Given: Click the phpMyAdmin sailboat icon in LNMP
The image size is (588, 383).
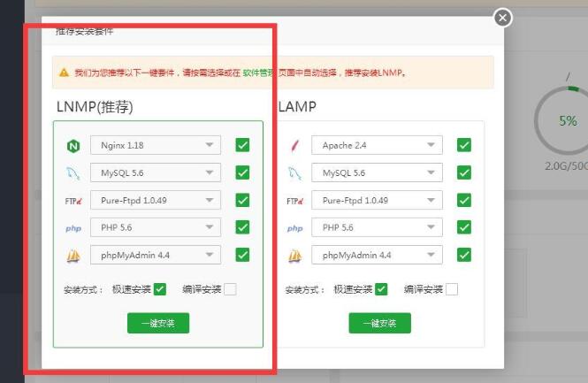Looking at the screenshot, I should pyautogui.click(x=73, y=256).
